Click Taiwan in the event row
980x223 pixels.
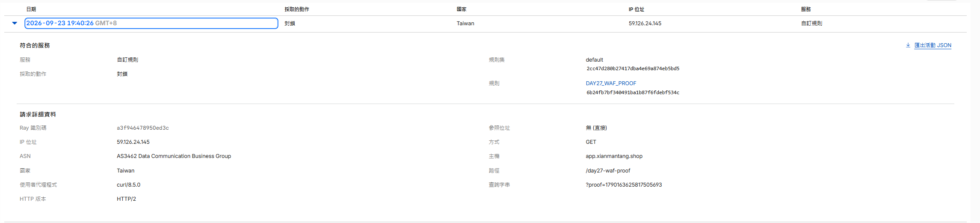(x=465, y=24)
